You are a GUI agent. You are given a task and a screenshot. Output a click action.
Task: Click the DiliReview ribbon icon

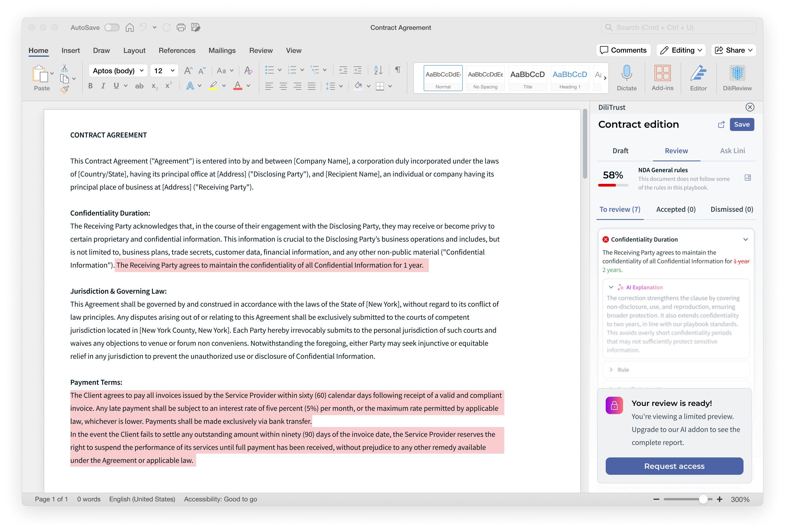tap(737, 78)
